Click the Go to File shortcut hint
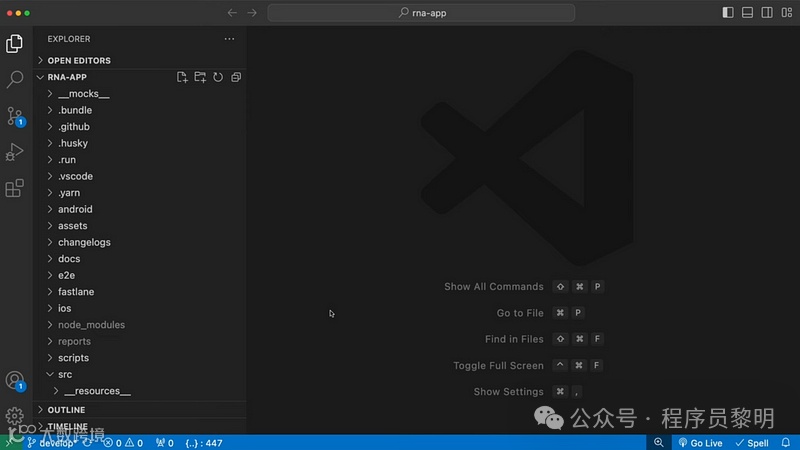This screenshot has height=450, width=800. pyautogui.click(x=541, y=313)
